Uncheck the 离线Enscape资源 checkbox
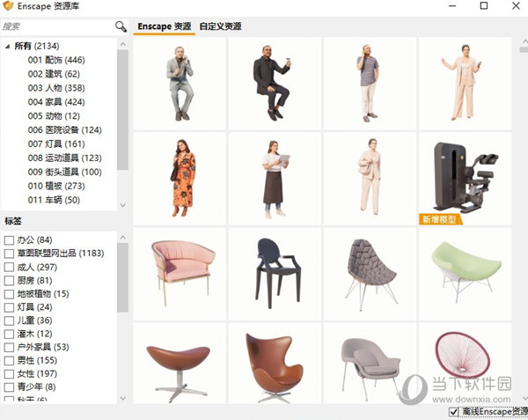Viewport: 528px width, 420px height. pos(453,411)
